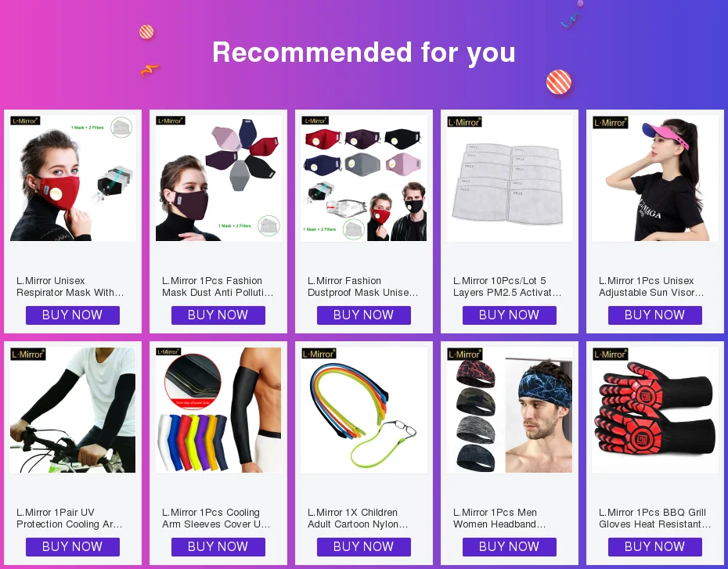Image resolution: width=728 pixels, height=569 pixels.
Task: Open the L.Mirror 1Pcs Cooling Arm Sleeves title
Action: click(x=216, y=518)
